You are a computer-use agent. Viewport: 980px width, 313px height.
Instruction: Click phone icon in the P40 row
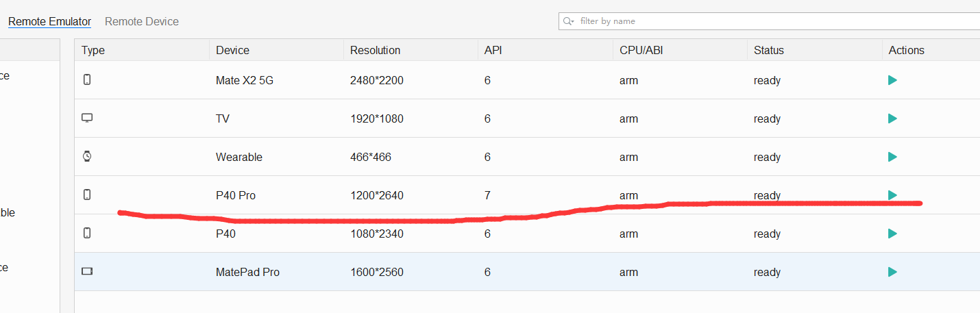click(87, 234)
